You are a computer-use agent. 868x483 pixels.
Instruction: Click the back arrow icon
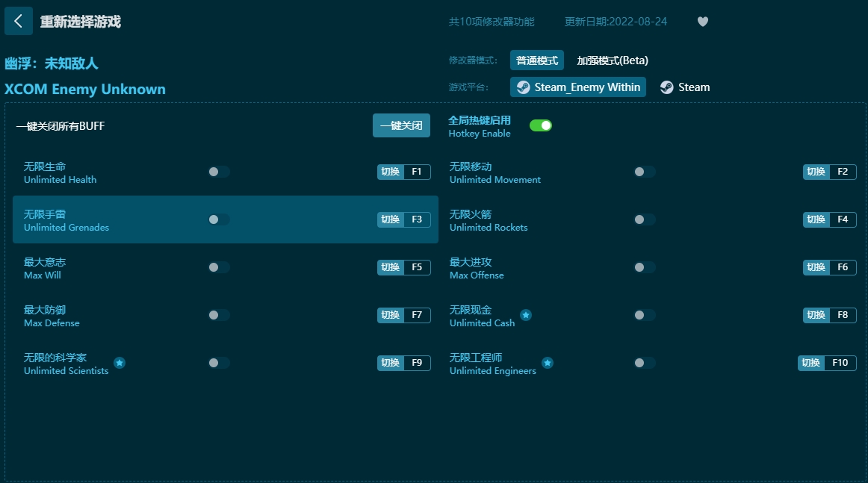coord(19,22)
